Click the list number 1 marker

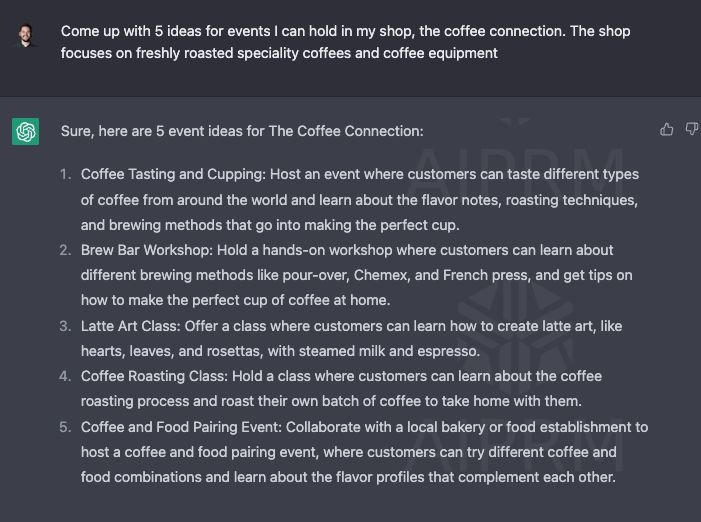point(65,174)
